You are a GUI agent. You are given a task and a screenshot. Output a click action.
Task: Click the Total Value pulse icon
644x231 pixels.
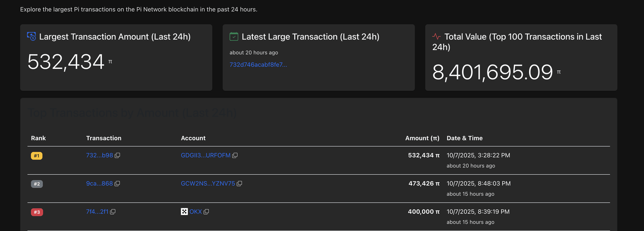point(436,37)
